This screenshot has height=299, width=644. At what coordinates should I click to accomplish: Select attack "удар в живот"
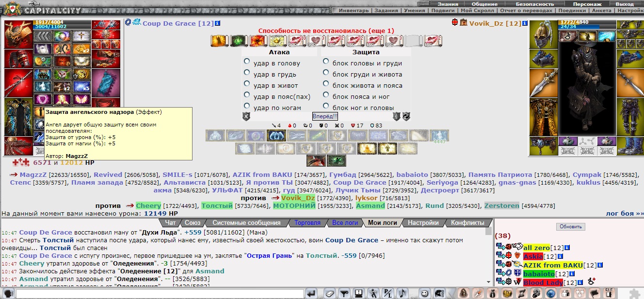[247, 84]
